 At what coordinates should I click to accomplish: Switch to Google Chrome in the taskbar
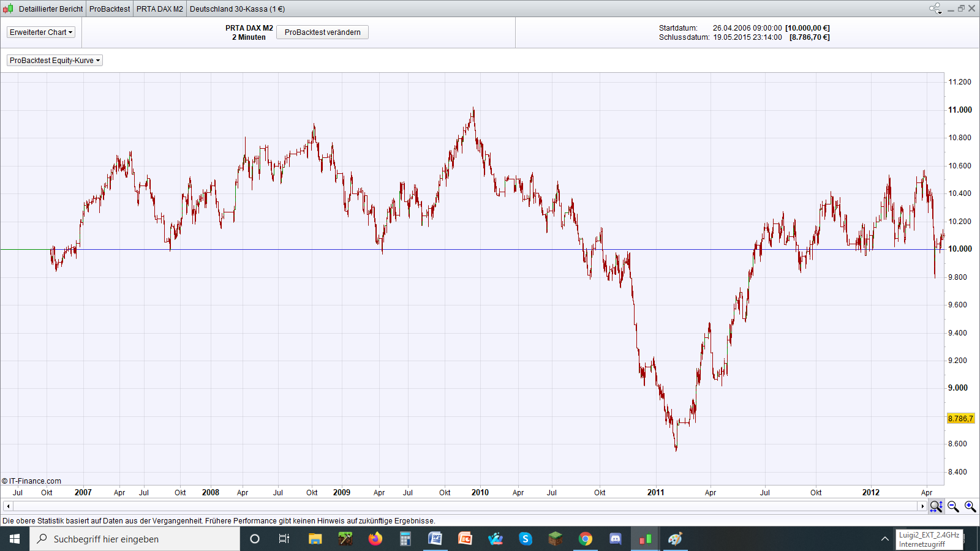(x=586, y=539)
